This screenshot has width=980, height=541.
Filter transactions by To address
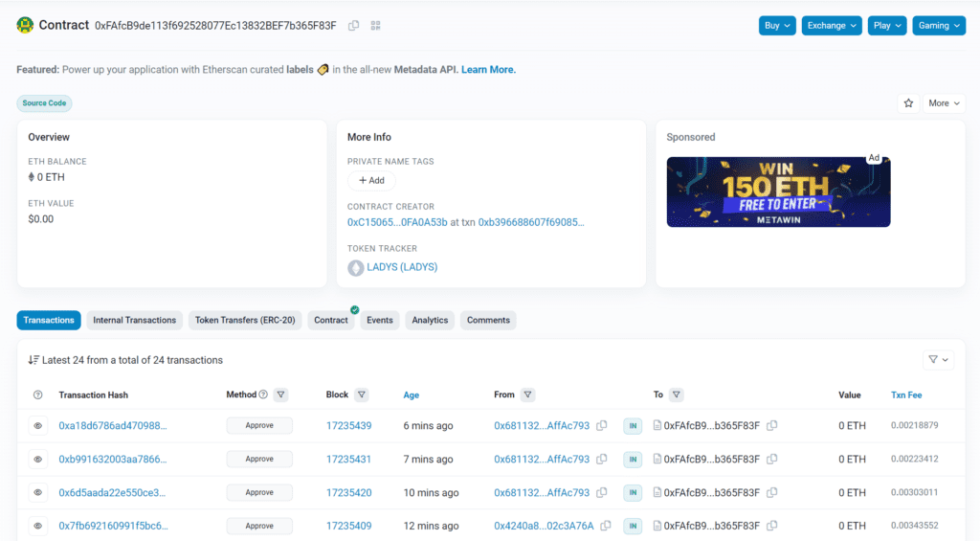click(677, 394)
